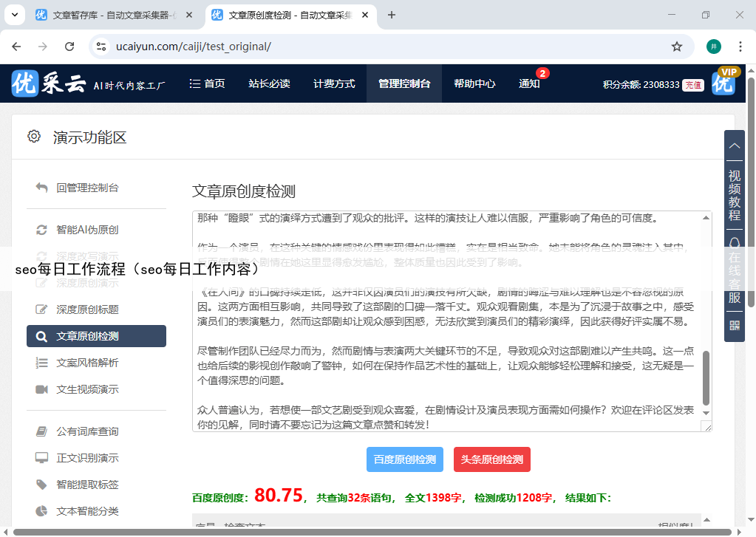Image resolution: width=756 pixels, height=537 pixels.
Task: Click the 文生视频演示 video camera icon
Action: coord(42,389)
